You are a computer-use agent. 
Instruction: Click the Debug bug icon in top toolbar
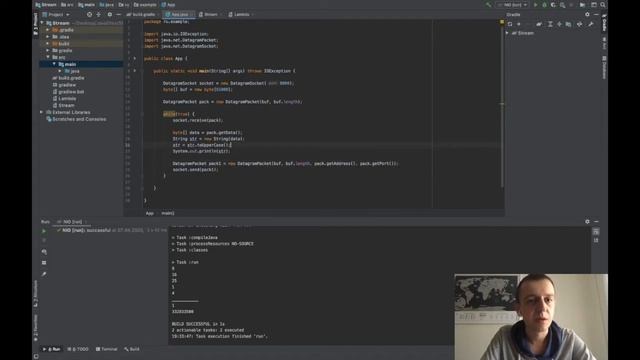[x=544, y=5]
